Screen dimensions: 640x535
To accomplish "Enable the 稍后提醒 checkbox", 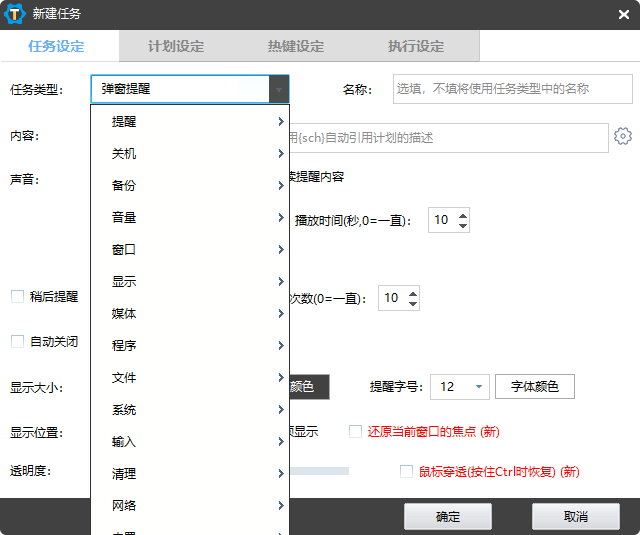I will [17, 296].
